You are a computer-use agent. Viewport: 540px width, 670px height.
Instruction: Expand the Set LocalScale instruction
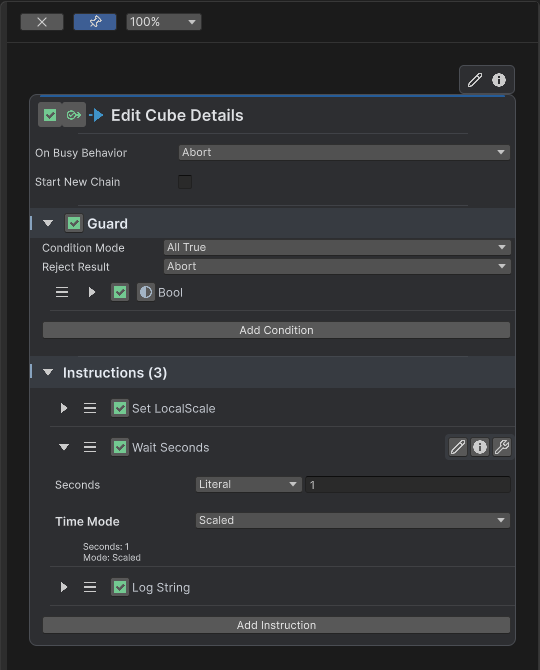coord(64,408)
